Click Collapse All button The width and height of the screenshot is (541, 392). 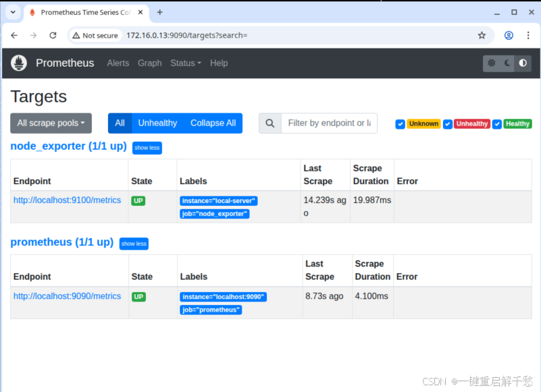coord(213,123)
